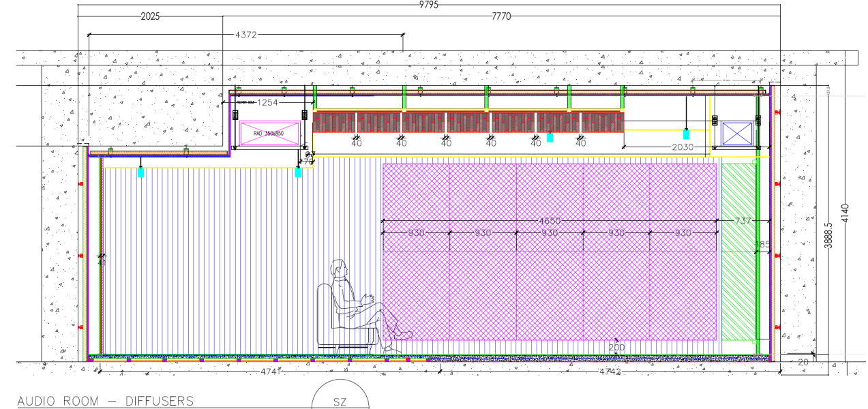Image resolution: width=868 pixels, height=409 pixels.
Task: Click the 2030 dimension text
Action: [x=683, y=146]
